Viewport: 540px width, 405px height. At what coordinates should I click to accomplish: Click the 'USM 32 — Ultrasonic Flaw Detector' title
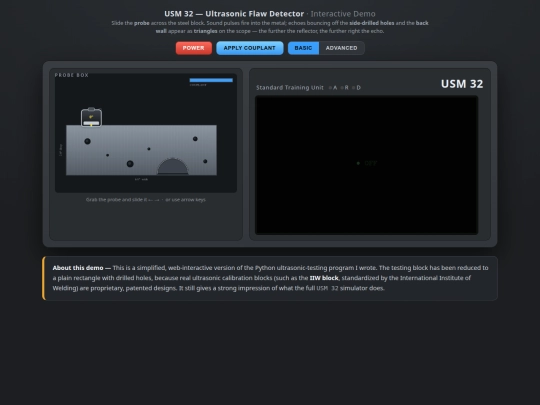(x=234, y=14)
